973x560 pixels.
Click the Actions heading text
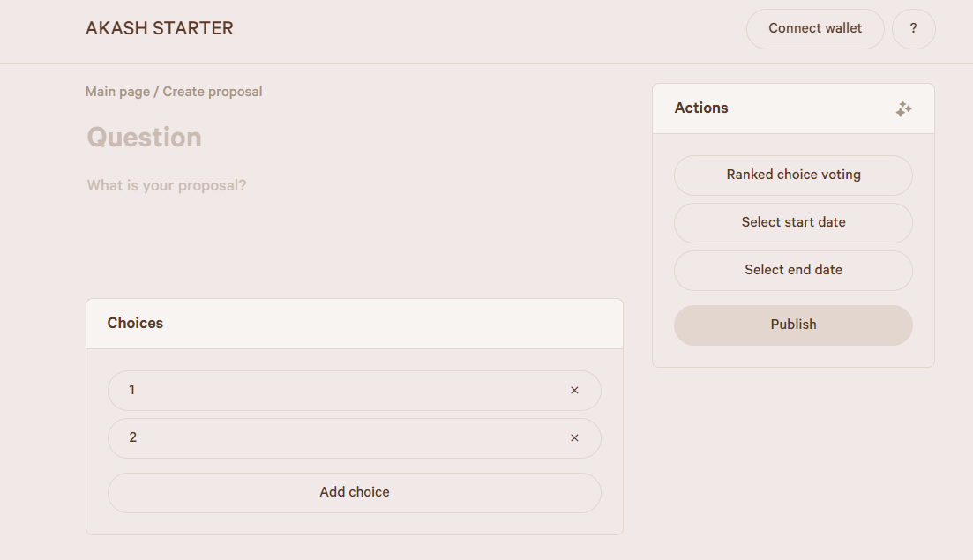pyautogui.click(x=701, y=108)
